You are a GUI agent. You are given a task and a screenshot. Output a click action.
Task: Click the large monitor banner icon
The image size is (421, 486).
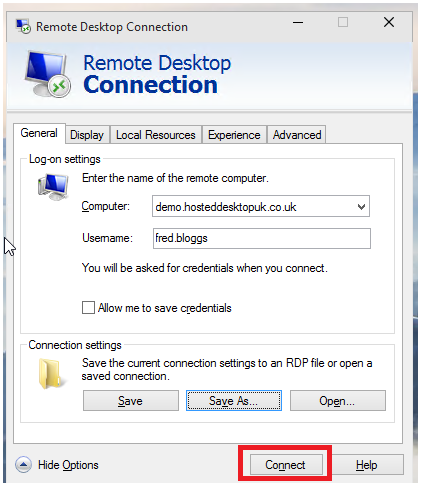(x=48, y=74)
